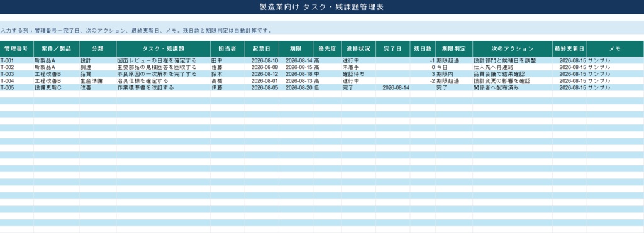
Task: Select task 主要部品の見積回答を回収する
Action: click(163, 67)
